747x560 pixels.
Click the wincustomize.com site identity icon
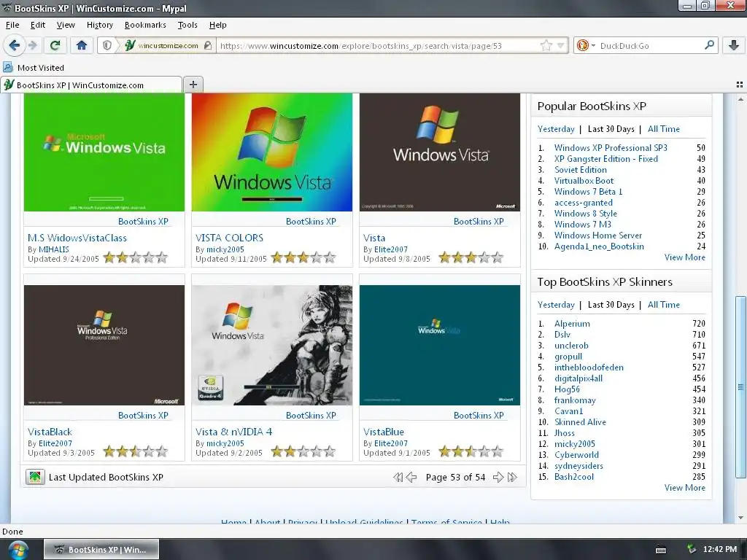130,45
